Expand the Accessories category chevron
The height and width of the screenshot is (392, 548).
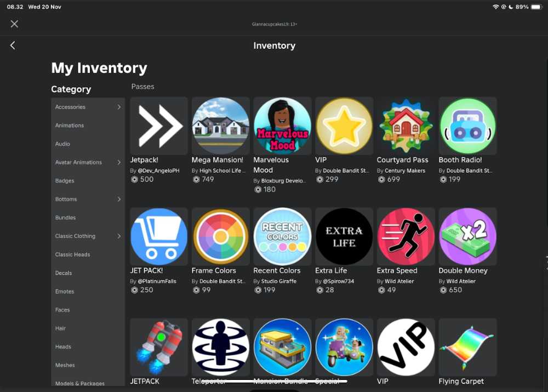pos(119,107)
